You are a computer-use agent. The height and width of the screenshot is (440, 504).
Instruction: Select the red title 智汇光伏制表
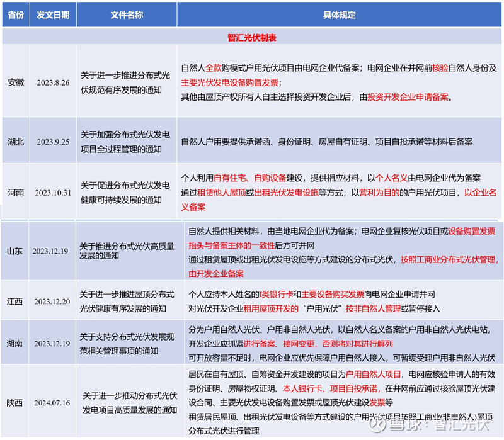pos(251,38)
